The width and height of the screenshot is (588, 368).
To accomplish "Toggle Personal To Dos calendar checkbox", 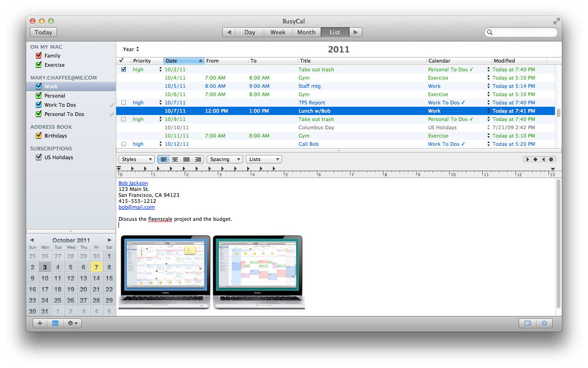I will pyautogui.click(x=39, y=114).
